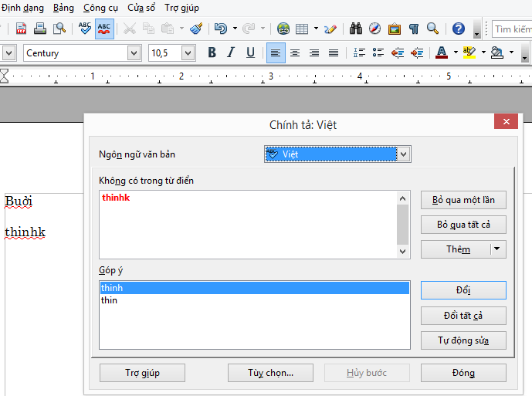Viewport: 532px width, 396px height.
Task: Open the Bảng menu
Action: [63, 8]
